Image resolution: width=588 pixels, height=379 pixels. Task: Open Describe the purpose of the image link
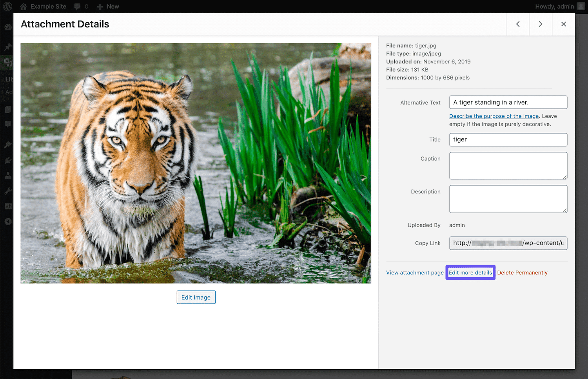click(494, 116)
